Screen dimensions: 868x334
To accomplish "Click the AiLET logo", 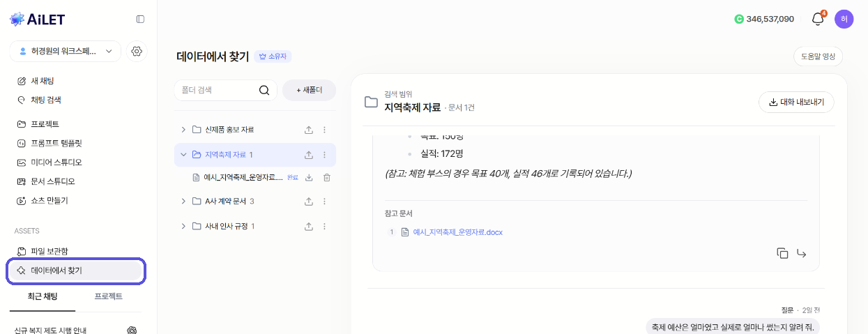I will pyautogui.click(x=37, y=20).
